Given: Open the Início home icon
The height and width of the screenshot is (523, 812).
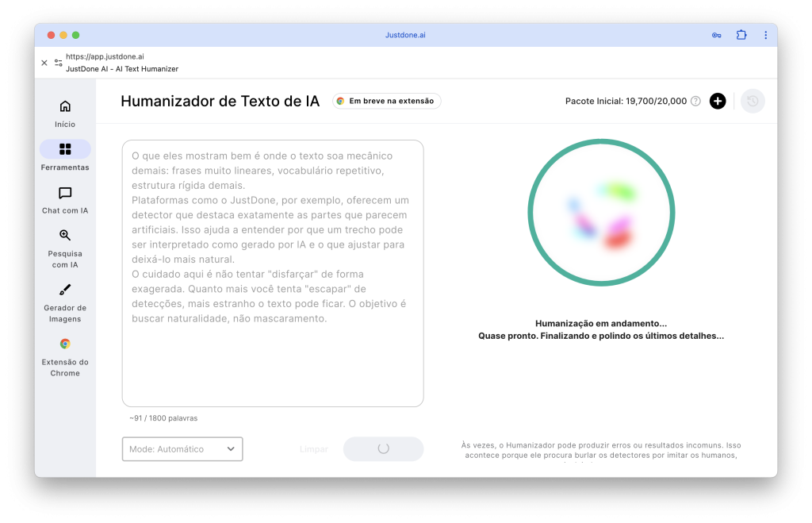Looking at the screenshot, I should click(x=65, y=107).
